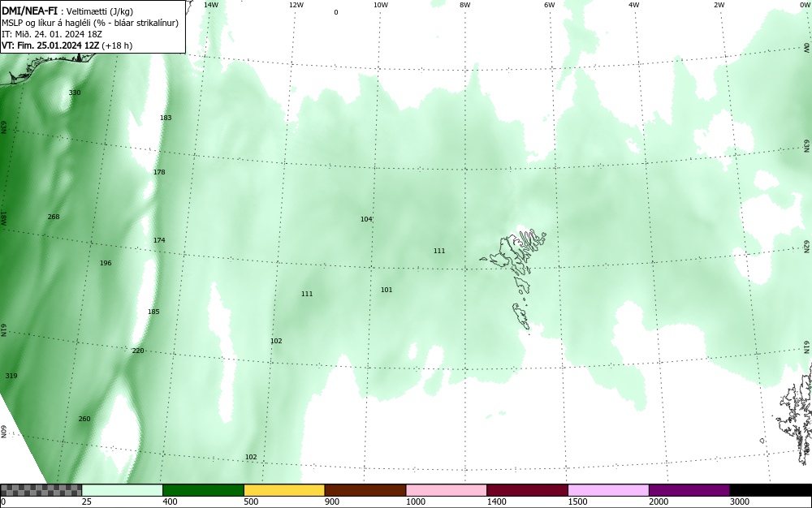Choose the lavender 1500–2000 legend swatch
Screen dimensions: 812x508
608,490
